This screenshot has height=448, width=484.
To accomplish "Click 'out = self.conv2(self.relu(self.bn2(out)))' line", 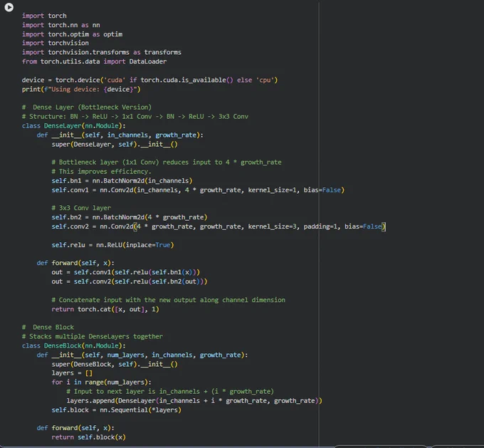I will click(x=130, y=281).
